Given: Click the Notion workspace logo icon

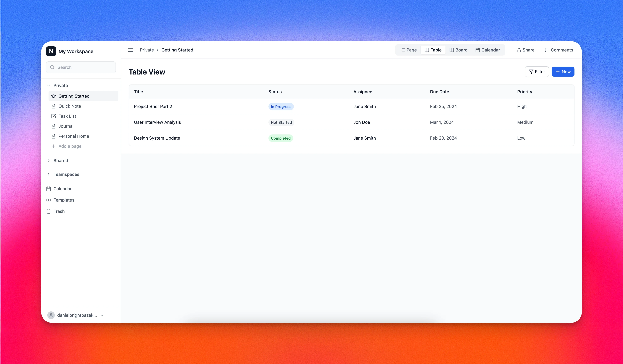Looking at the screenshot, I should click(51, 51).
